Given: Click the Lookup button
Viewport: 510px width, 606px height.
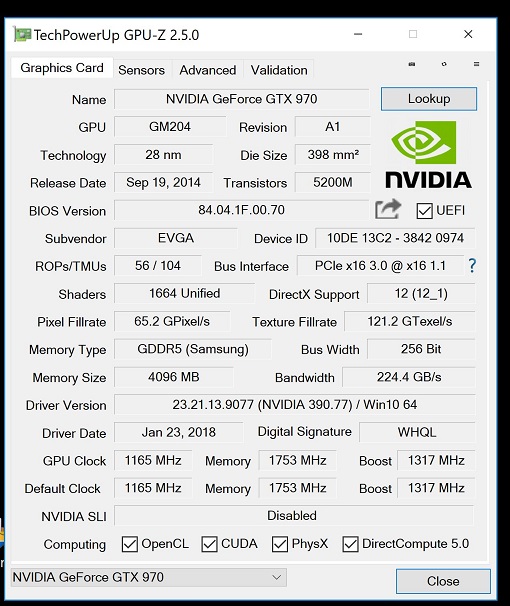Looking at the screenshot, I should click(x=429, y=99).
